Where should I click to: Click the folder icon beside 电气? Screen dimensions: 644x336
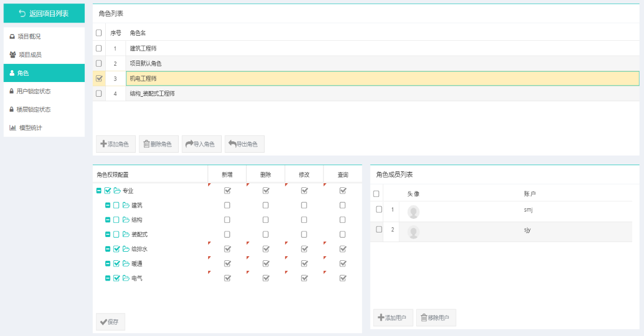pyautogui.click(x=126, y=278)
